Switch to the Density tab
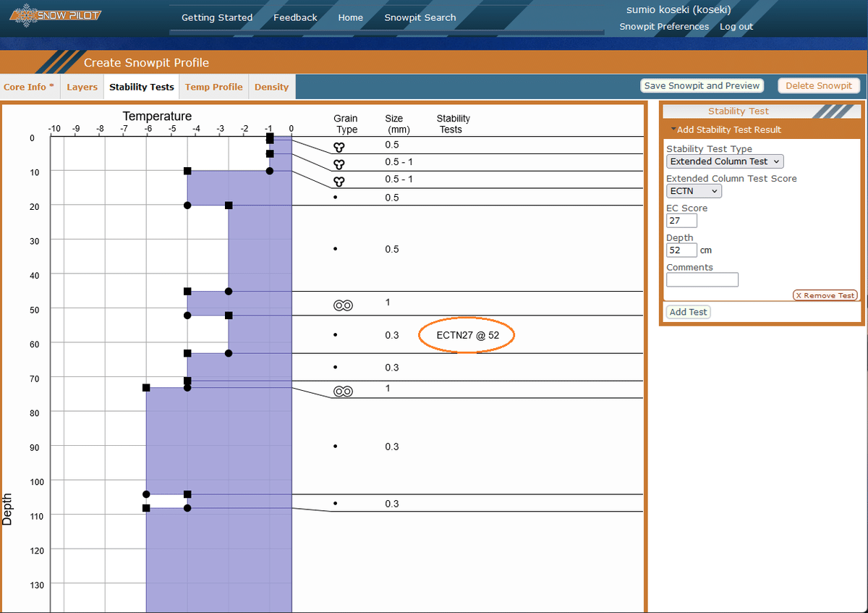This screenshot has width=868, height=613. click(271, 87)
